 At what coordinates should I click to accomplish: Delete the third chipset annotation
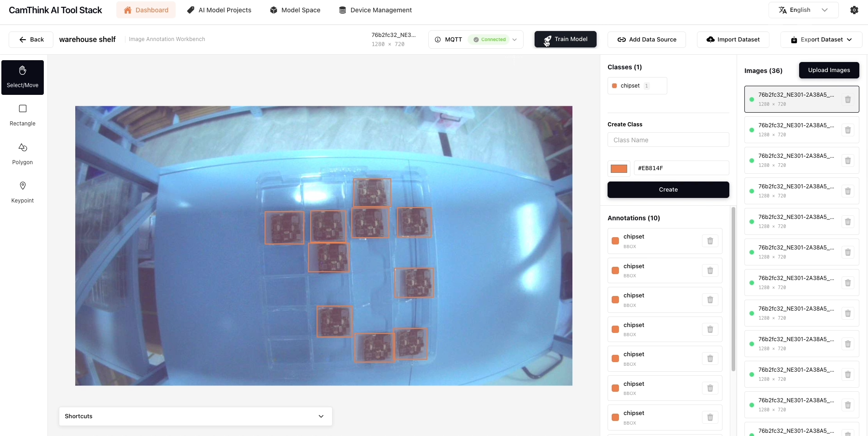click(x=710, y=300)
